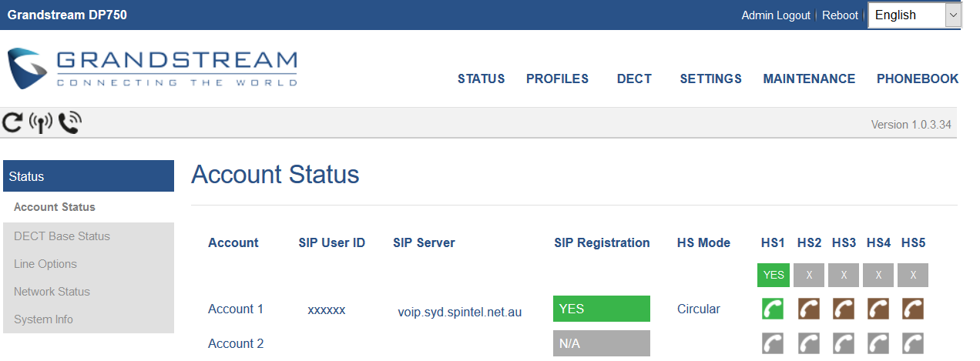This screenshot has height=361, width=980.
Task: Click the handset ringing phone icon
Action: coord(70,122)
